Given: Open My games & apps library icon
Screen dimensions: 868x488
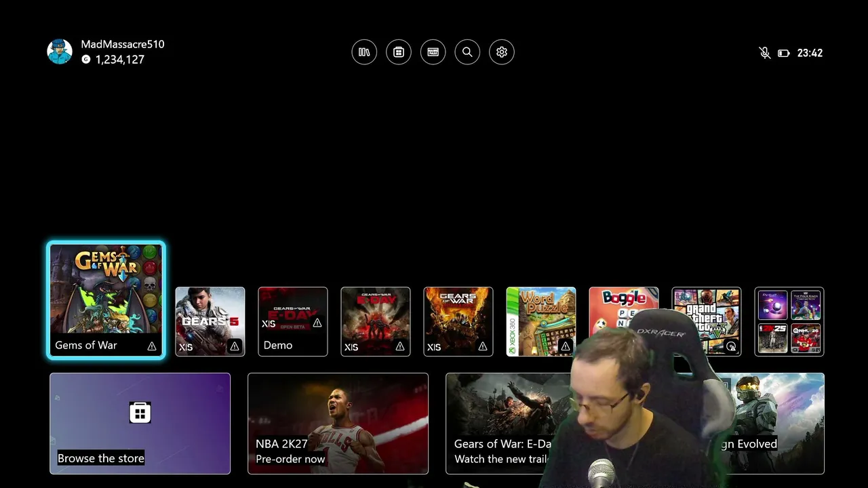Looking at the screenshot, I should tap(364, 52).
